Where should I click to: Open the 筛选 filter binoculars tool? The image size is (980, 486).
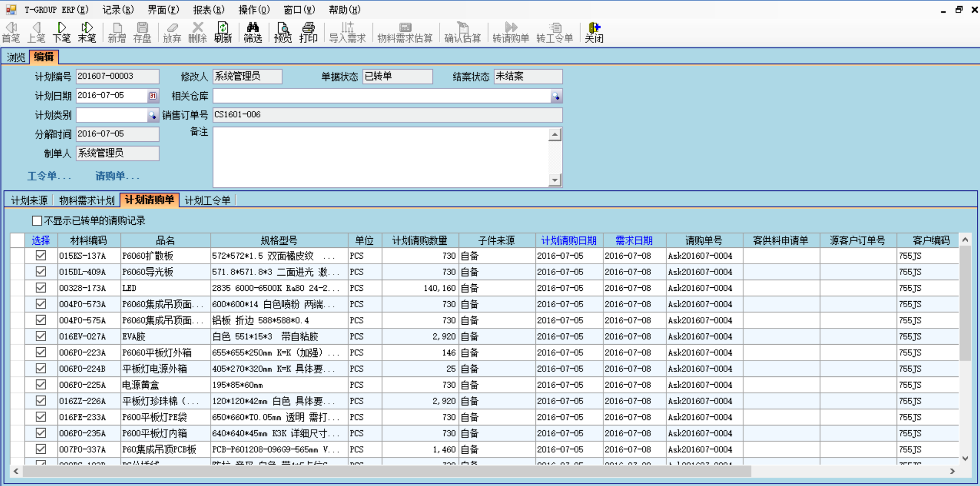click(253, 32)
